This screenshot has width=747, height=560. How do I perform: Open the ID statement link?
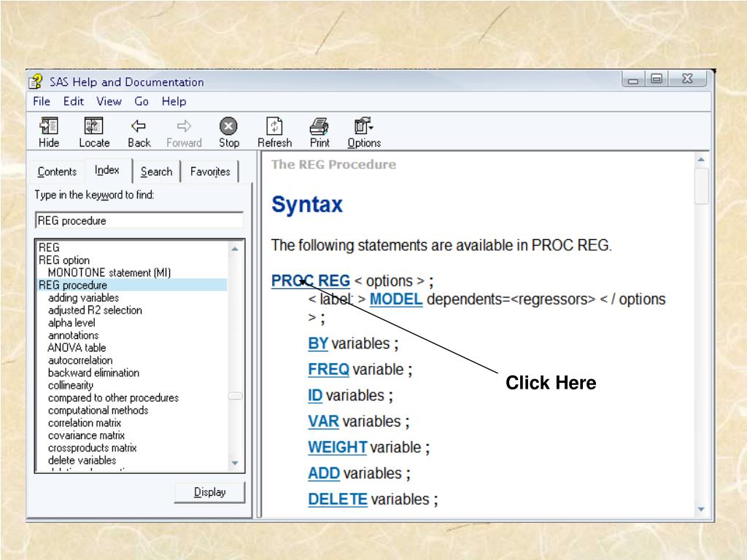pyautogui.click(x=315, y=396)
